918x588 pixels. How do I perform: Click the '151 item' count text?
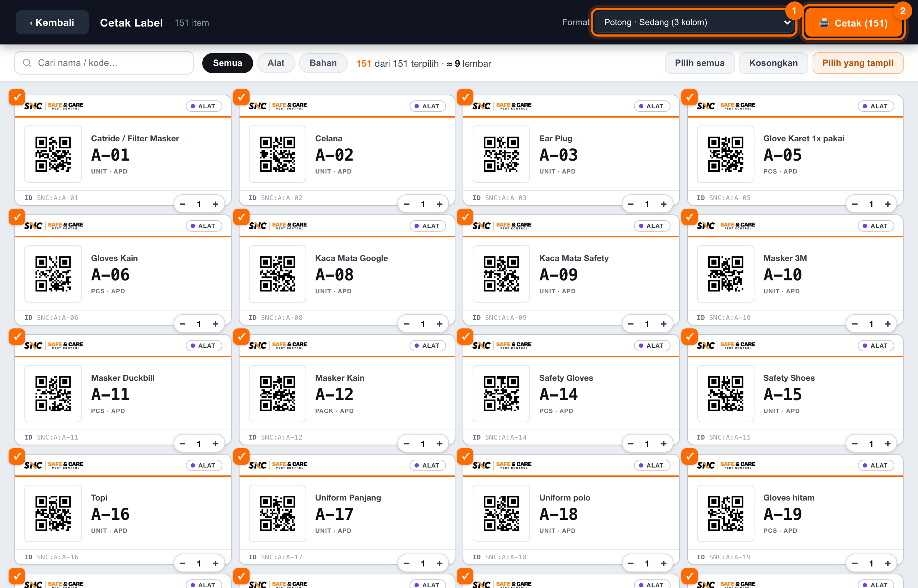tap(192, 23)
